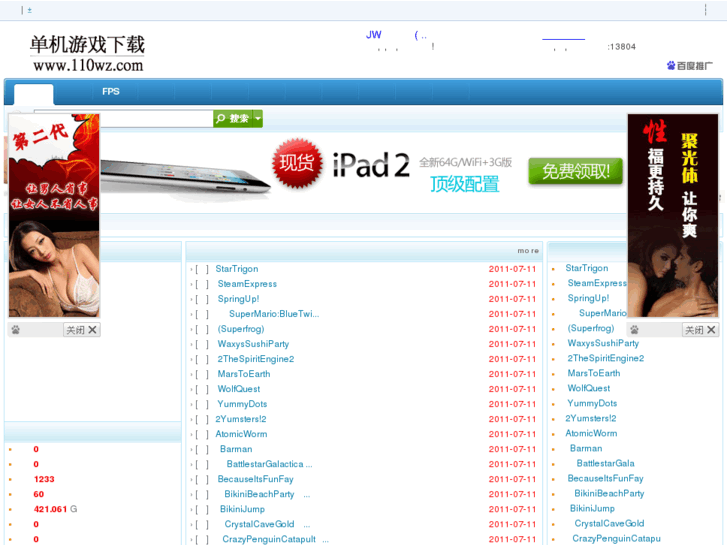Click paw icon under right ad
The height and width of the screenshot is (545, 727).
pos(634,330)
